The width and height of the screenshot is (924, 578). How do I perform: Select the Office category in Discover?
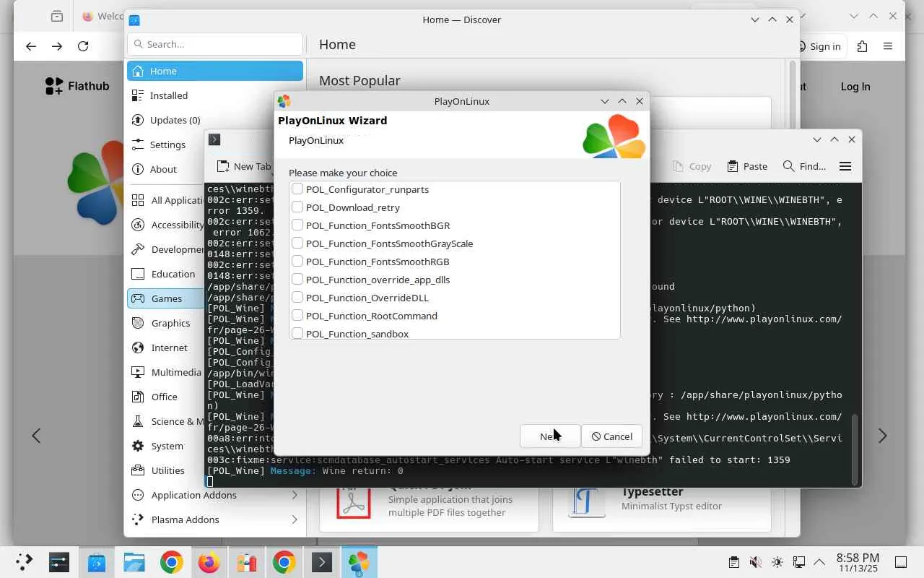point(166,397)
